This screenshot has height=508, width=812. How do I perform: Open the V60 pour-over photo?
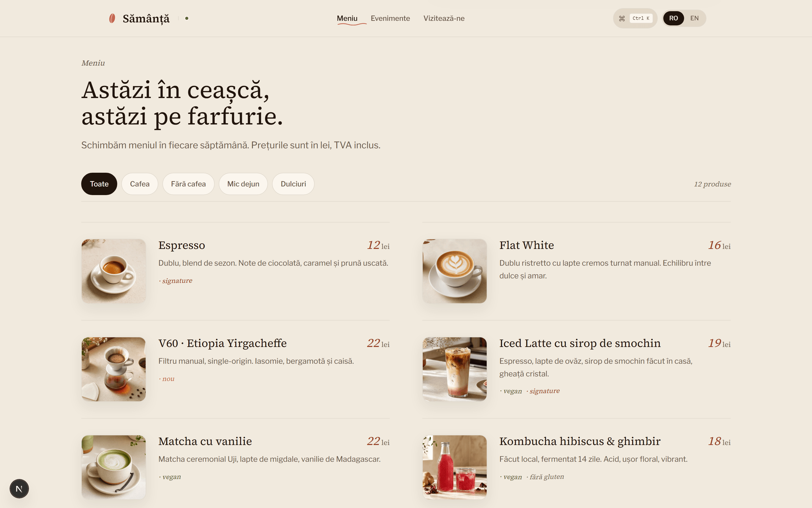tap(114, 369)
